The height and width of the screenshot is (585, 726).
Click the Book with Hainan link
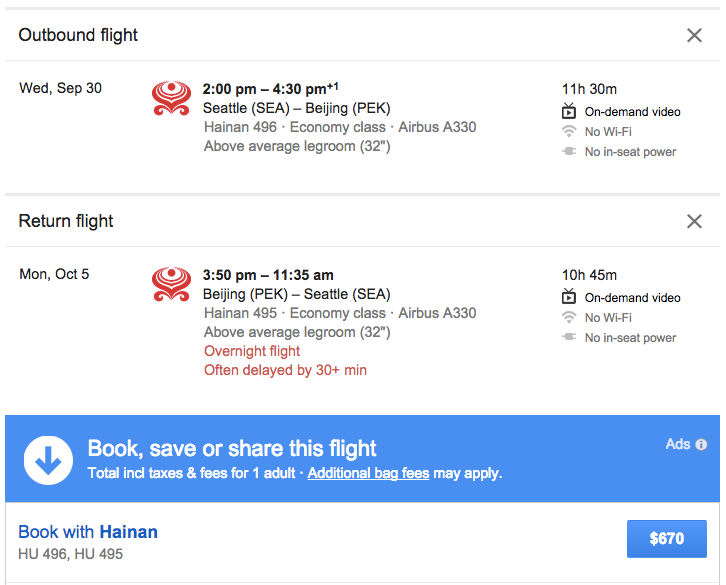pos(88,532)
